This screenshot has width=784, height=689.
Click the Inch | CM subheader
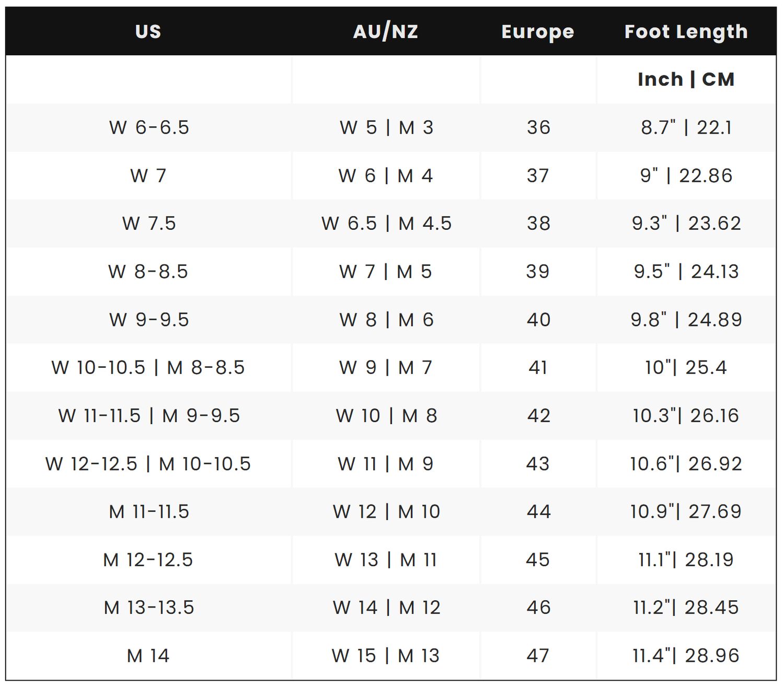click(686, 79)
